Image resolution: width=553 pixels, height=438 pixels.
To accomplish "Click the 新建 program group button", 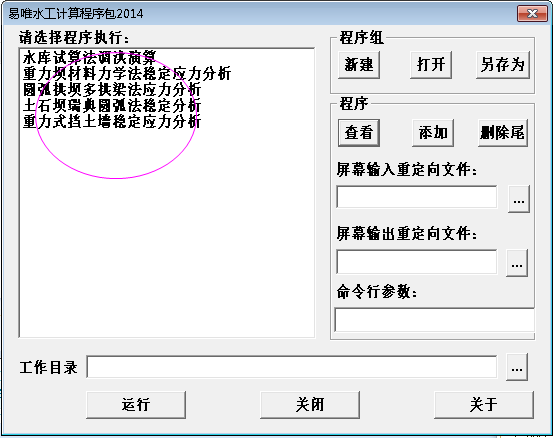I will click(359, 65).
